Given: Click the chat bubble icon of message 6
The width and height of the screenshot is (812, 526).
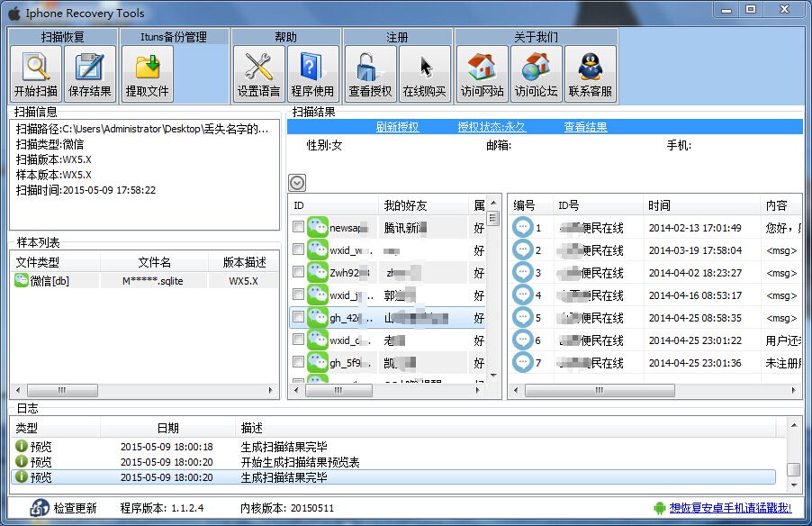Looking at the screenshot, I should tap(522, 340).
